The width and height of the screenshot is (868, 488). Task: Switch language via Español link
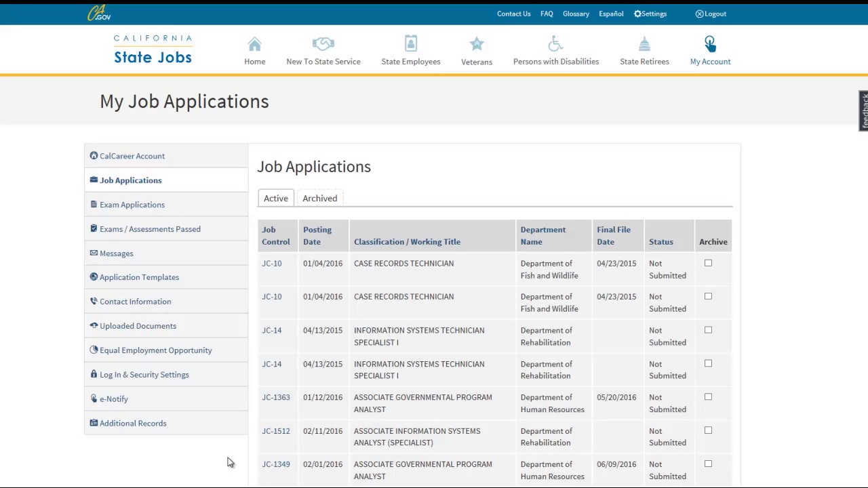[611, 14]
